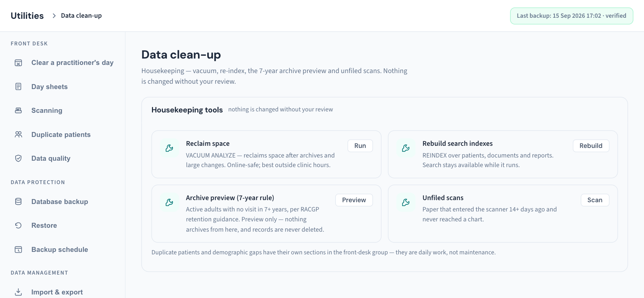Click the DATA PROTECTION group label
The image size is (644, 298).
pyautogui.click(x=38, y=182)
